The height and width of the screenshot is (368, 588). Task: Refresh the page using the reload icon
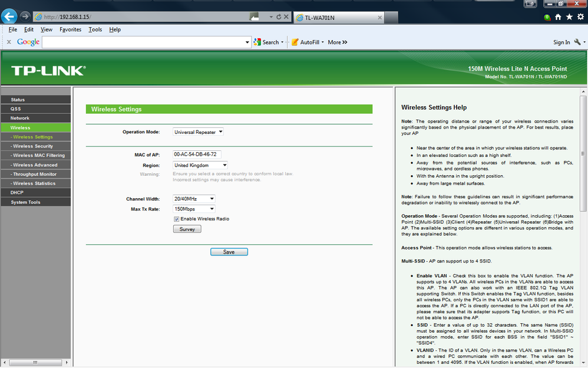point(279,17)
